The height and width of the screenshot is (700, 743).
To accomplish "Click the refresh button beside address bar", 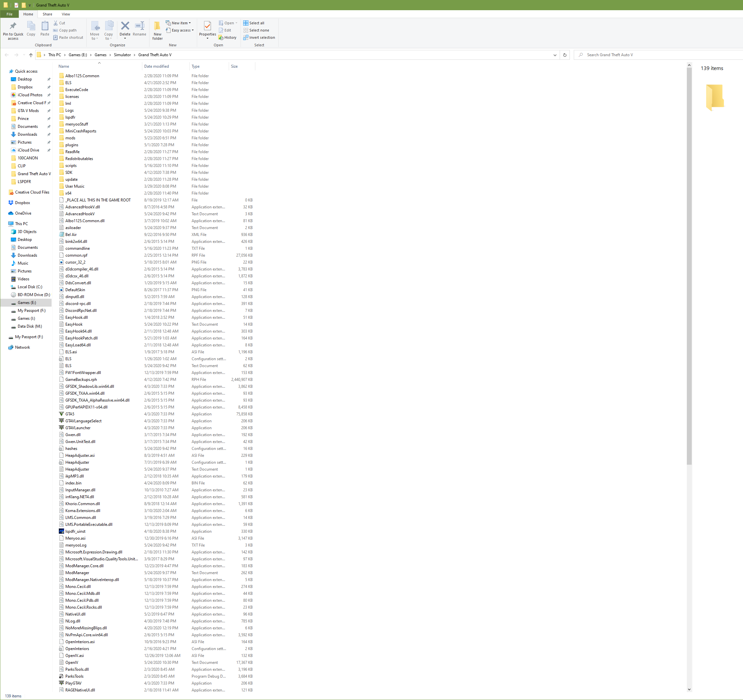I will coord(564,55).
